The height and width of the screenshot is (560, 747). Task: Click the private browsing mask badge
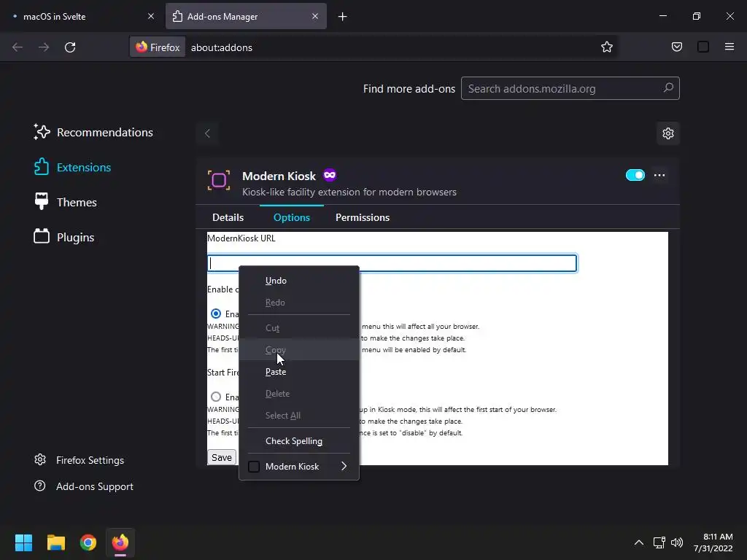pyautogui.click(x=330, y=175)
